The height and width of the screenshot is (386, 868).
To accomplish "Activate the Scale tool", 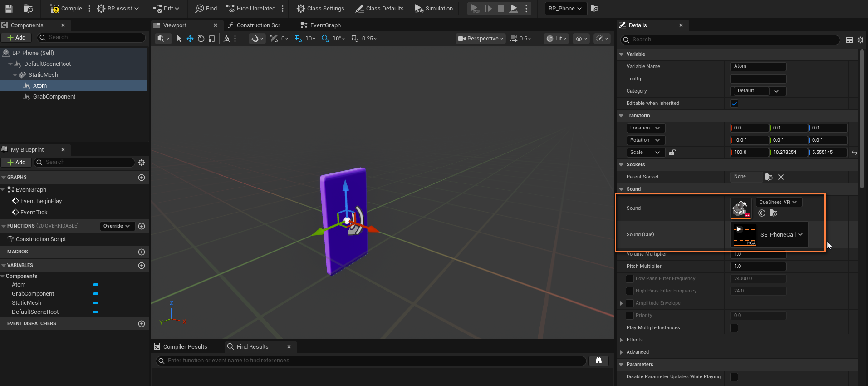I will coord(212,39).
